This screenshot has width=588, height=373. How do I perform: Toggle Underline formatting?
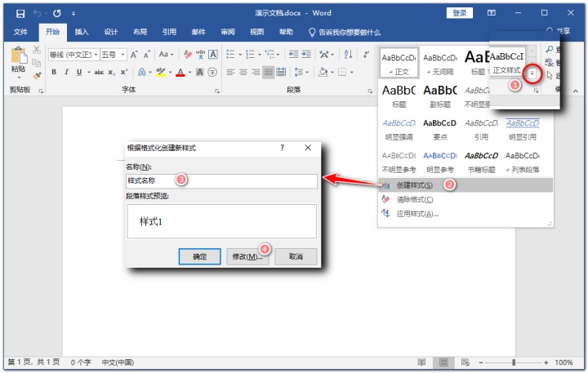point(79,72)
